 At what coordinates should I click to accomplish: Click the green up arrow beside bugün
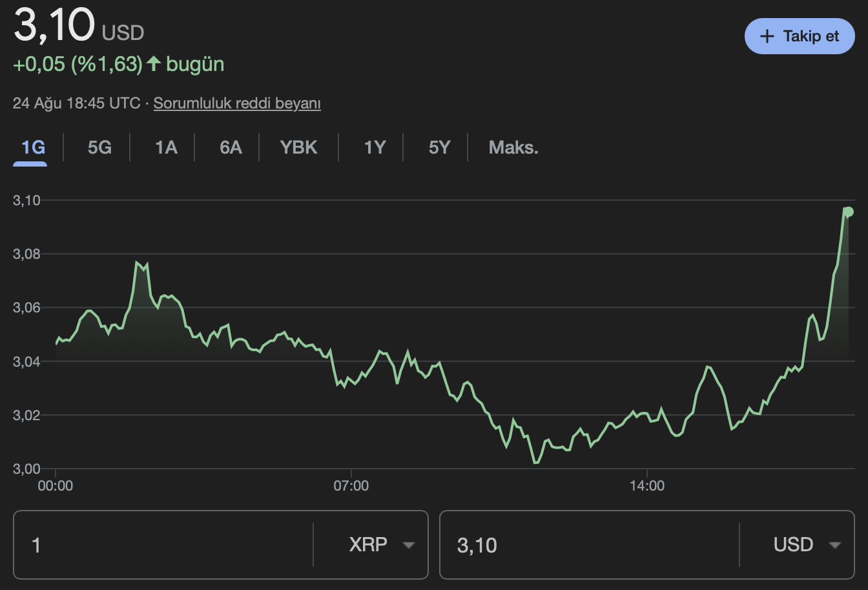point(153,63)
